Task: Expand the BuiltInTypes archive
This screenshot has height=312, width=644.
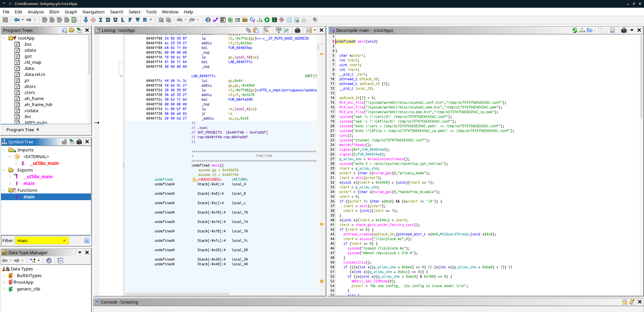Action: coord(4,275)
